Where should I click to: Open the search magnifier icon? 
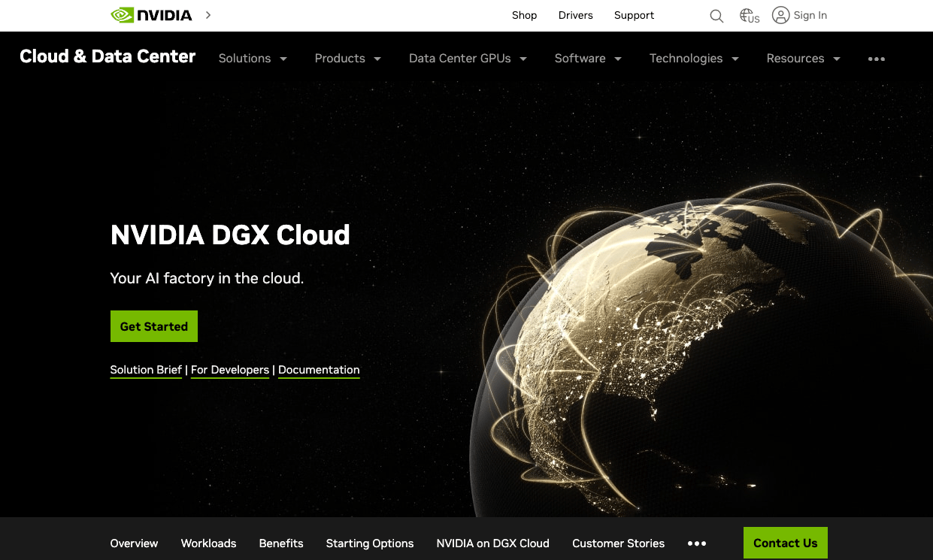(x=716, y=16)
